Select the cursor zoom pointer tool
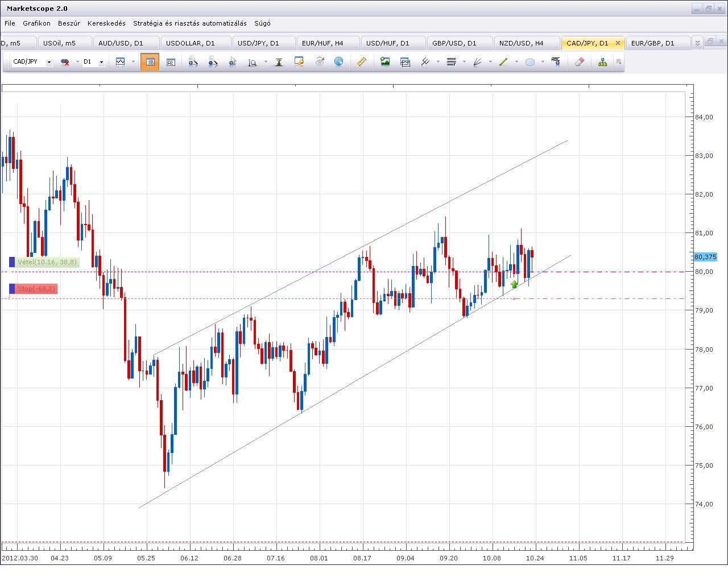 [x=233, y=62]
